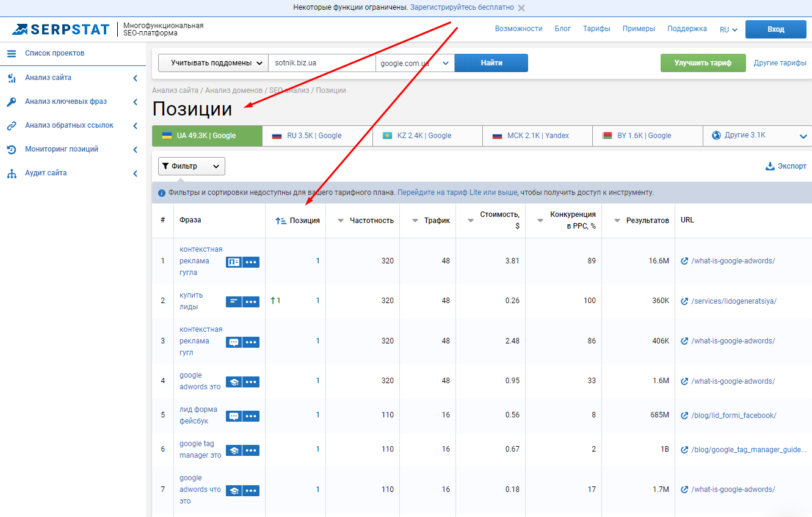
Task: Click SERP feature icon for 'google tag manager это'
Action: 233,450
